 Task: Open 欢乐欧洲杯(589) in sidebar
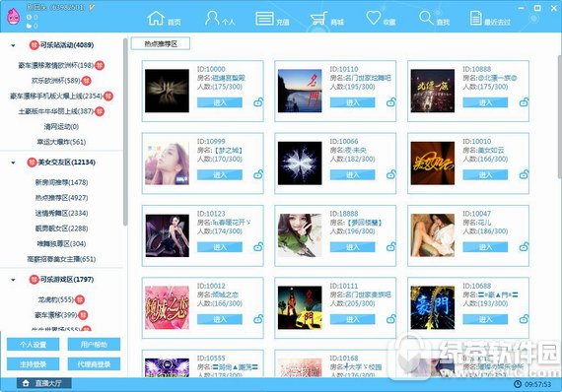(x=56, y=81)
